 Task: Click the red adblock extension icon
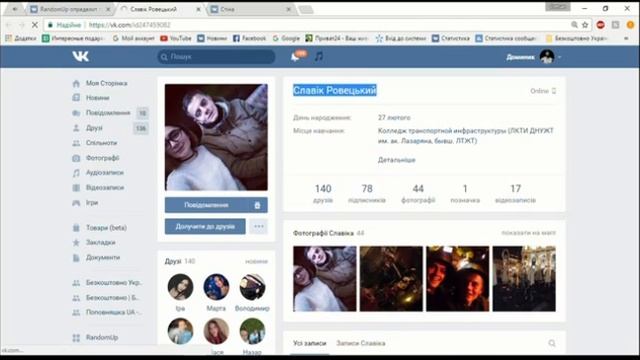600,25
